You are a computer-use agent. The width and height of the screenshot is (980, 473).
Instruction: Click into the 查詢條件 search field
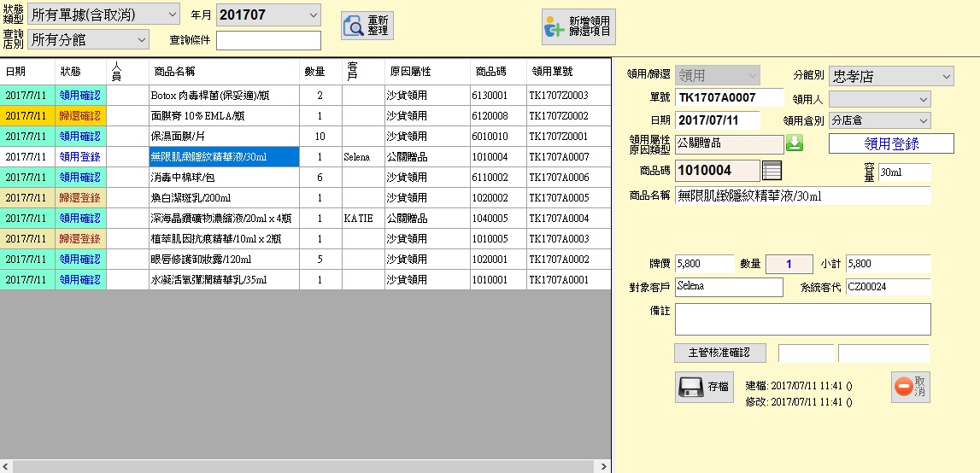coord(268,40)
